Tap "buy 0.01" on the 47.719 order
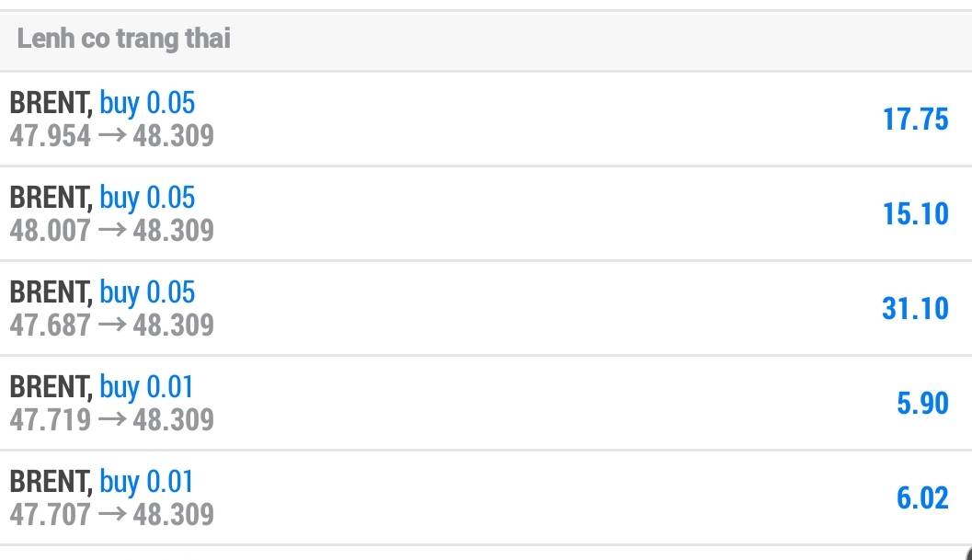This screenshot has width=972, height=560. tap(146, 386)
